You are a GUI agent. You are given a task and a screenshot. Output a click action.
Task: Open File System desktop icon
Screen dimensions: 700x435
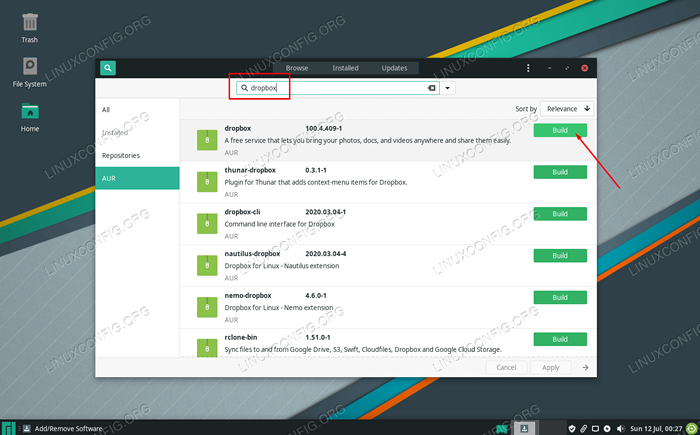tap(29, 72)
